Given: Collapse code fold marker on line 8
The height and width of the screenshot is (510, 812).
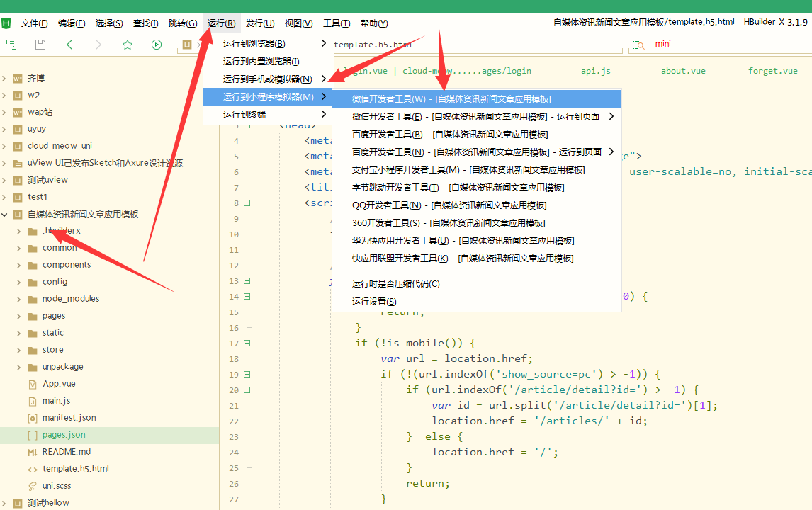Looking at the screenshot, I should [247, 203].
